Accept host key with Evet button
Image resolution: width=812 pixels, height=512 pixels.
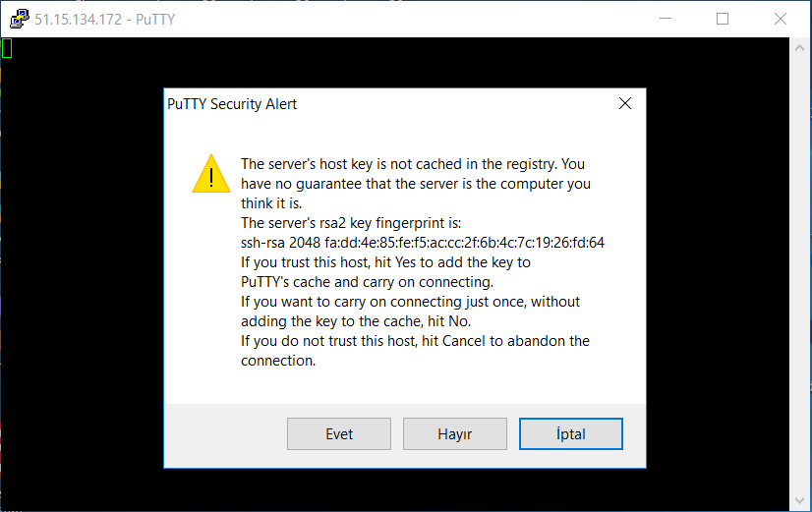339,433
